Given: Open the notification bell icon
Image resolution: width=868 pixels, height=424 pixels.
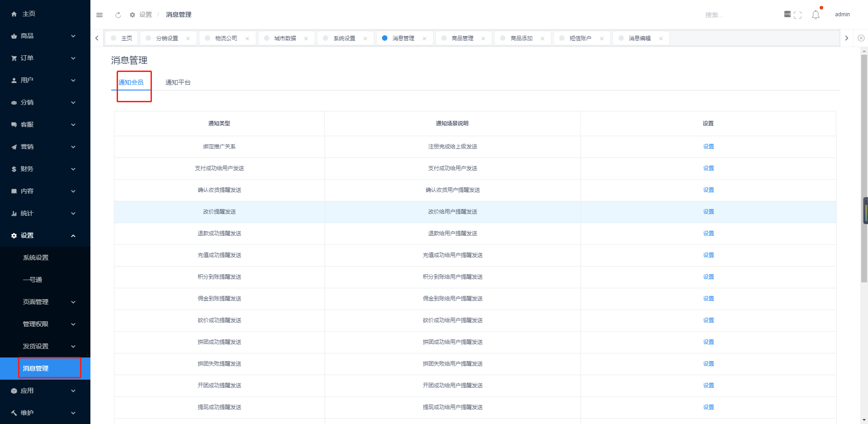Looking at the screenshot, I should tap(816, 15).
